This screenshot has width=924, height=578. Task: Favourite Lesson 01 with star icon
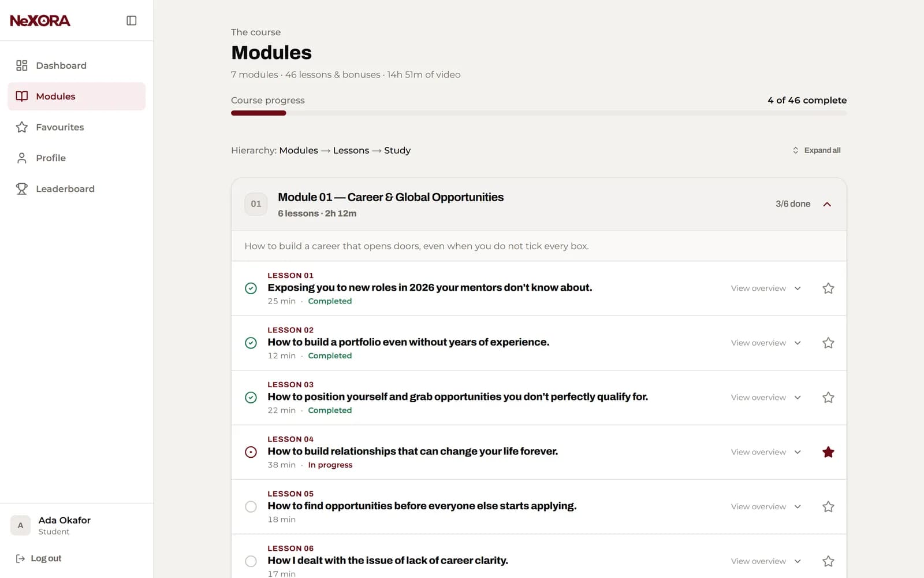coord(828,288)
